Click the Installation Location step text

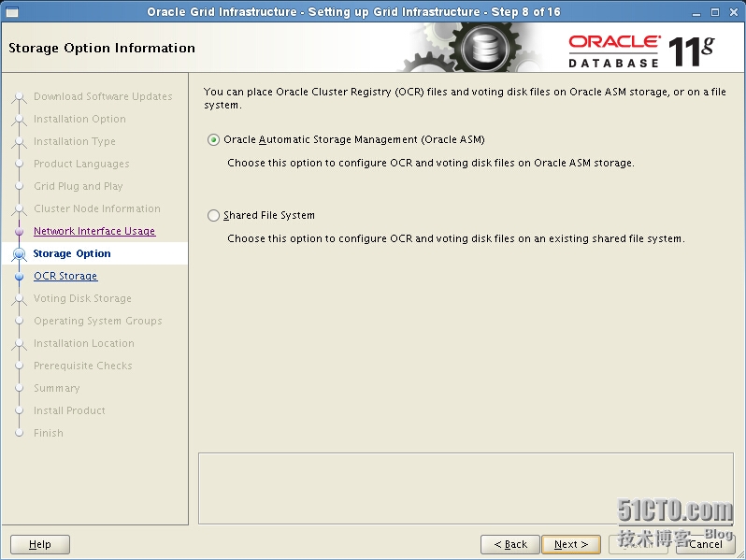point(84,343)
